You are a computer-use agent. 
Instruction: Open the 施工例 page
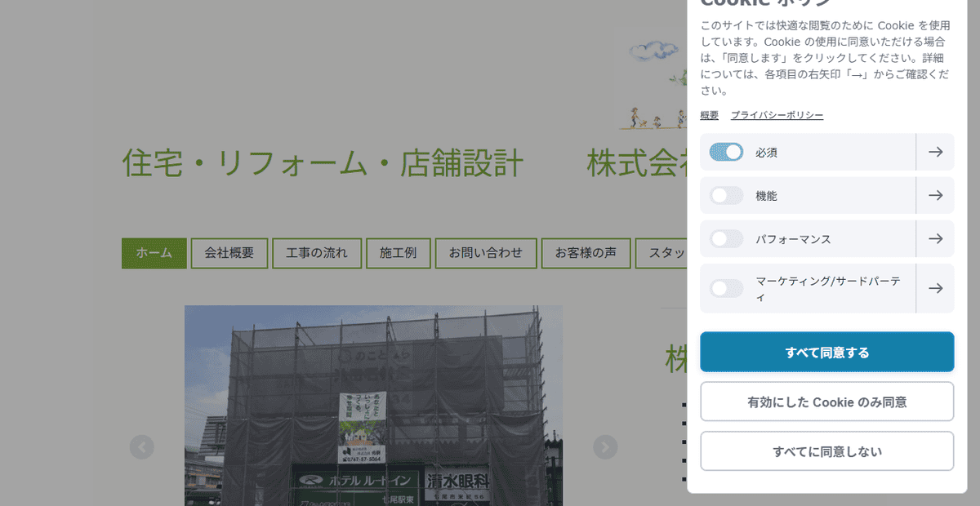point(398,253)
